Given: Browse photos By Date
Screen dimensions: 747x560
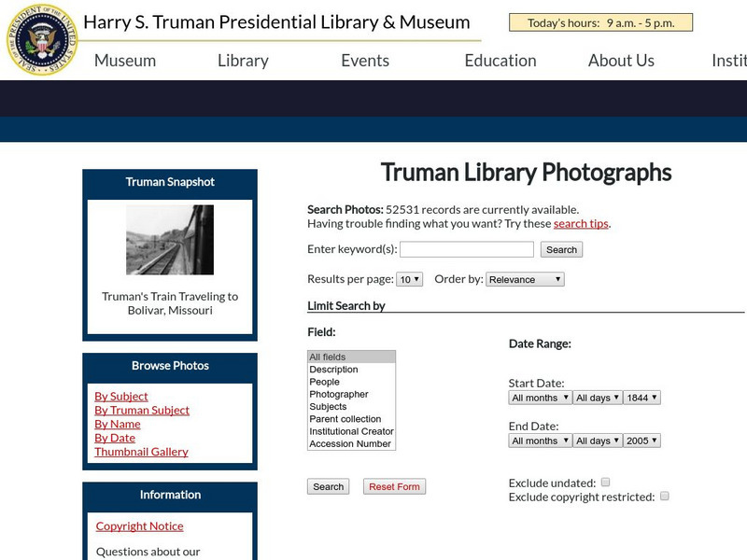Looking at the screenshot, I should pyautogui.click(x=115, y=438).
